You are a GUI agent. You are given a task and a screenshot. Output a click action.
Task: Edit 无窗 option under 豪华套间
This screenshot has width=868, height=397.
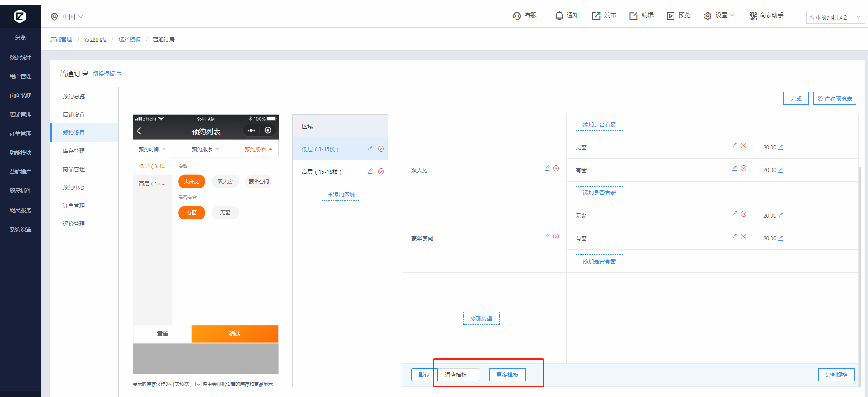(x=735, y=214)
